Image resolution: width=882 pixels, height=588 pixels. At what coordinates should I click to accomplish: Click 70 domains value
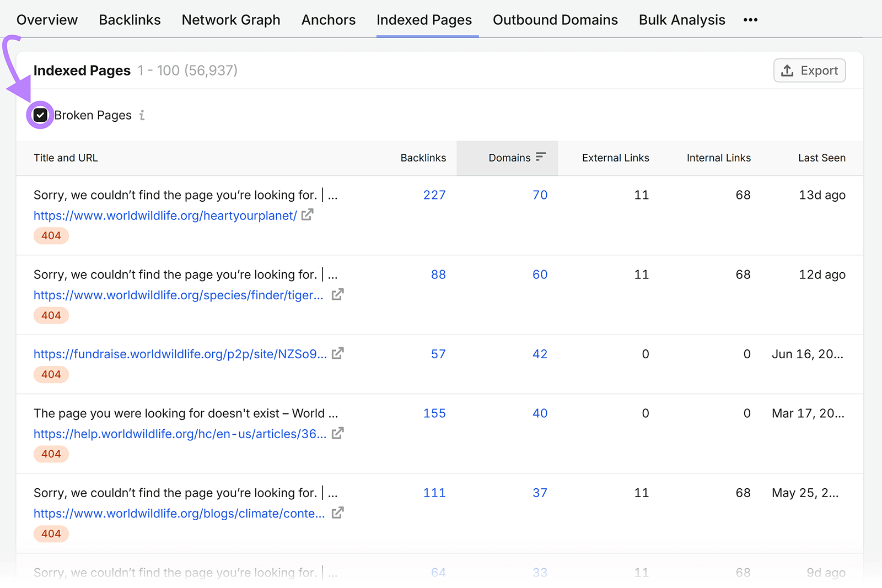coord(540,195)
